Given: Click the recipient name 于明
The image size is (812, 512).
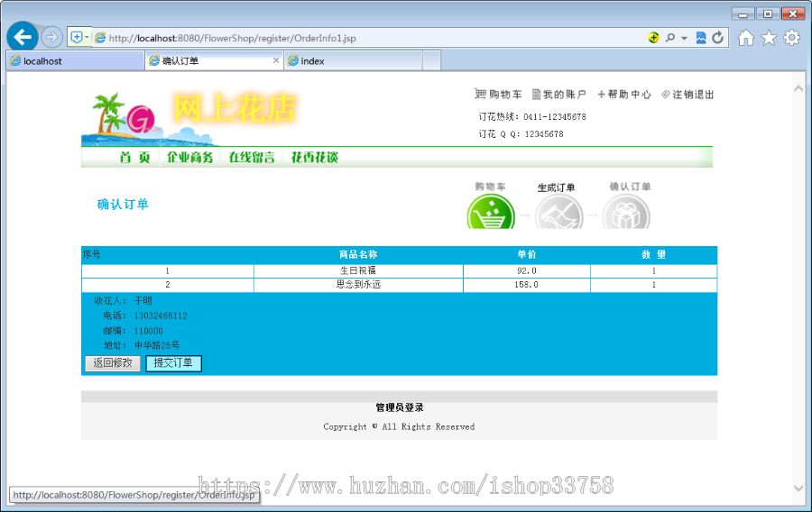Looking at the screenshot, I should pos(143,300).
